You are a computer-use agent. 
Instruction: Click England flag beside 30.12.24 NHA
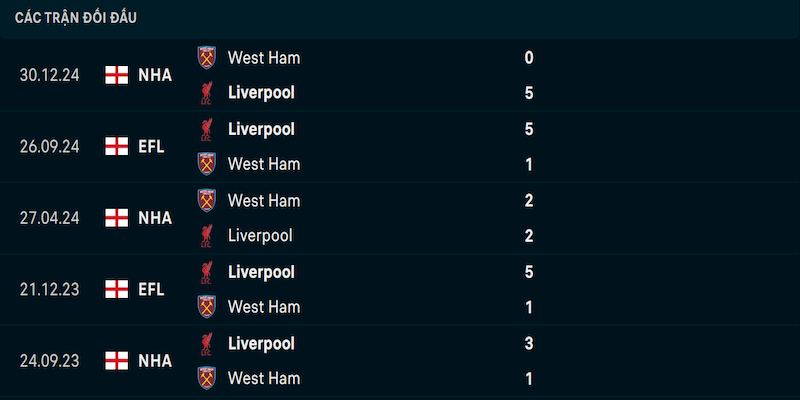coord(117,75)
